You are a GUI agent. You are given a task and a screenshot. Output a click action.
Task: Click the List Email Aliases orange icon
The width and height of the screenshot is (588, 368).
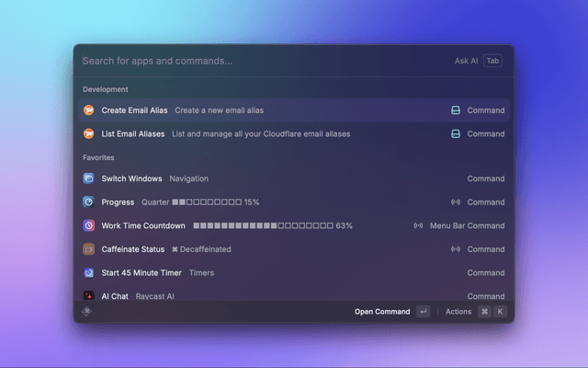click(x=89, y=133)
